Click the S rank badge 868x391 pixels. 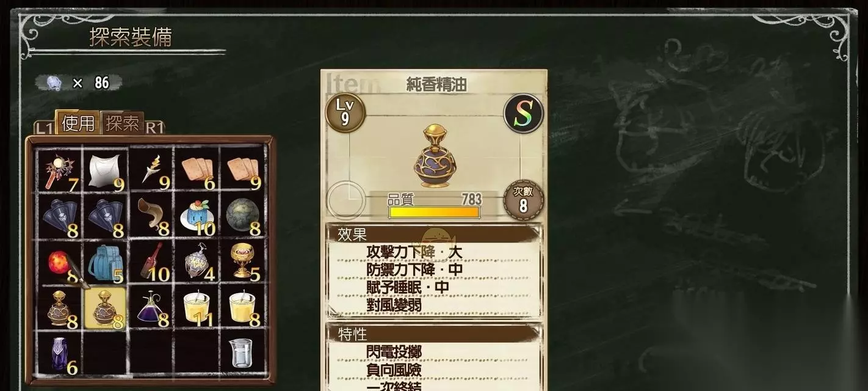(524, 113)
